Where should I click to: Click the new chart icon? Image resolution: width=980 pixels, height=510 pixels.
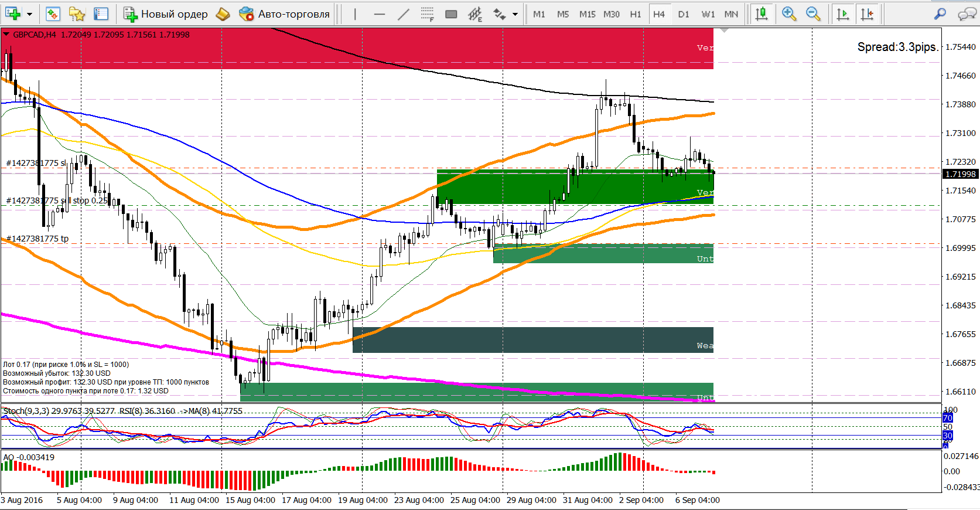tap(12, 13)
